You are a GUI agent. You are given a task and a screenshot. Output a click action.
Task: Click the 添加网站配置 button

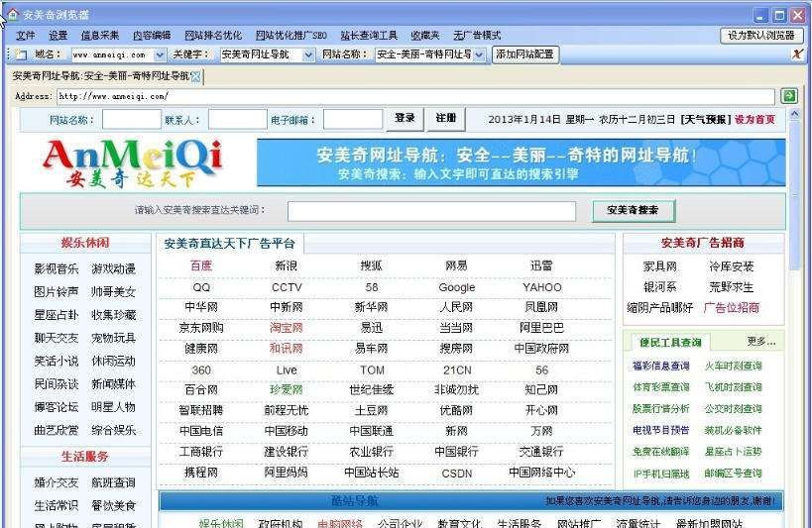525,53
